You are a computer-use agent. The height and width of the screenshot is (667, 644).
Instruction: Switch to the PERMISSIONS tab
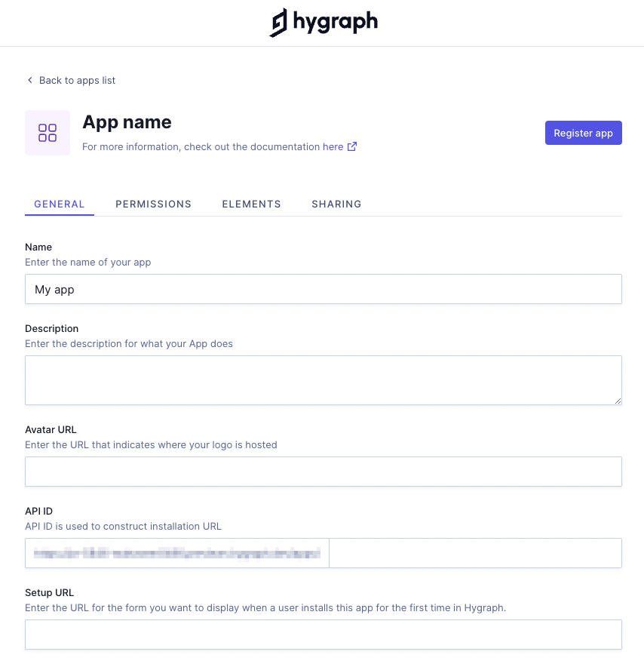tap(153, 204)
